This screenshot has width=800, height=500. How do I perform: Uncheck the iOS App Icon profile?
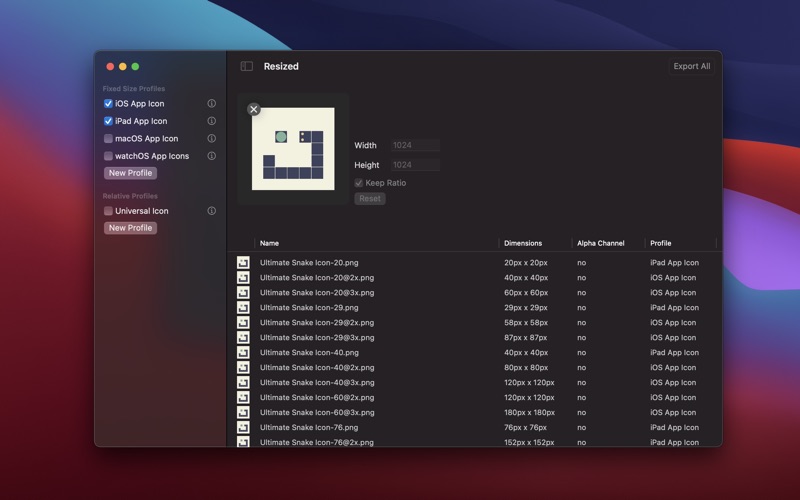click(108, 104)
